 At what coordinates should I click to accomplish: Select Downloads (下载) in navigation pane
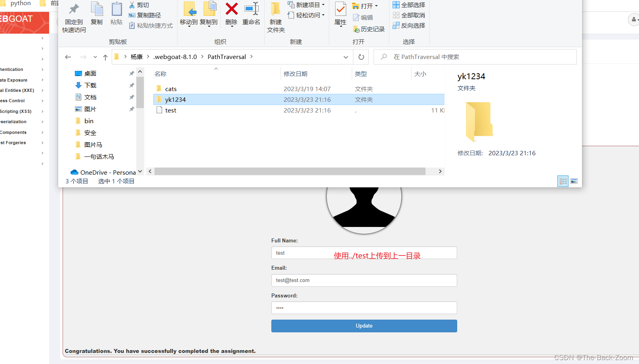(x=90, y=86)
